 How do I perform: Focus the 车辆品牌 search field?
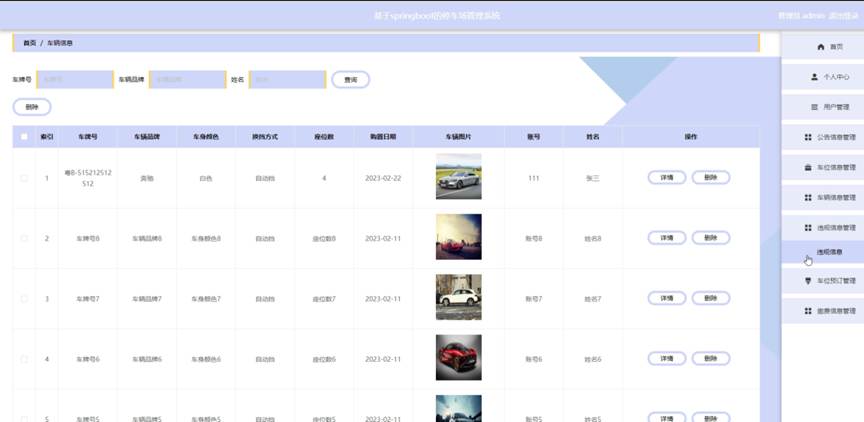(x=187, y=79)
